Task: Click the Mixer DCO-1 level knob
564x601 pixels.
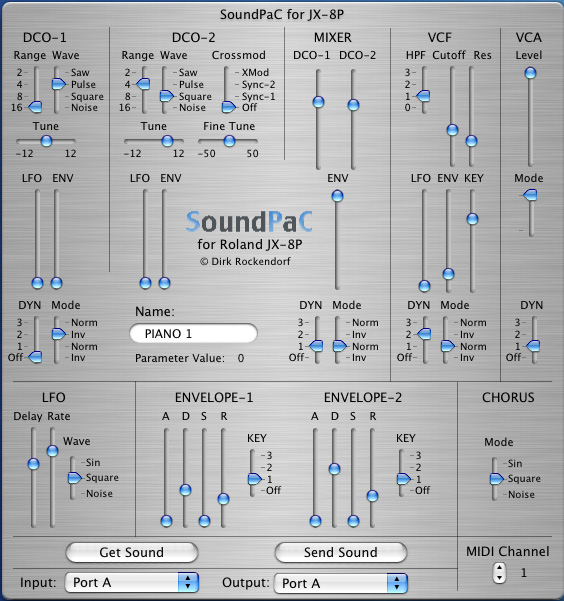Action: [318, 102]
